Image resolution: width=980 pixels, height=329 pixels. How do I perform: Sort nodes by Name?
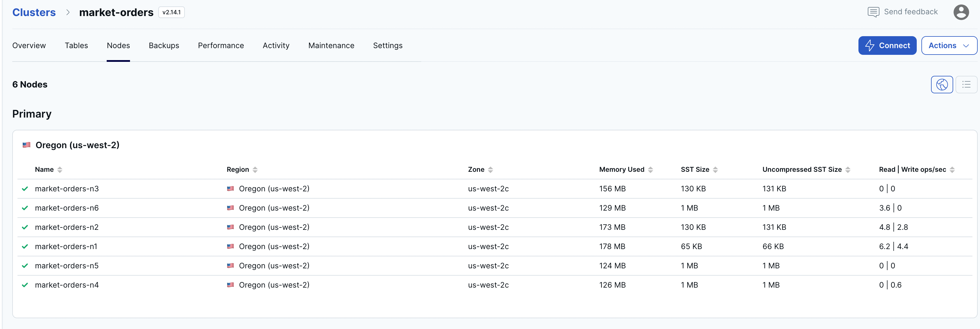coord(60,169)
